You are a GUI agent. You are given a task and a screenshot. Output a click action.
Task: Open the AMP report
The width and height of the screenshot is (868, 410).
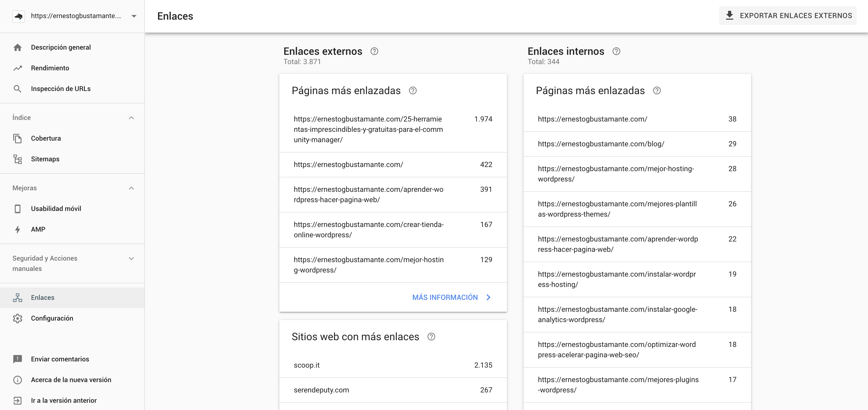pos(72,229)
